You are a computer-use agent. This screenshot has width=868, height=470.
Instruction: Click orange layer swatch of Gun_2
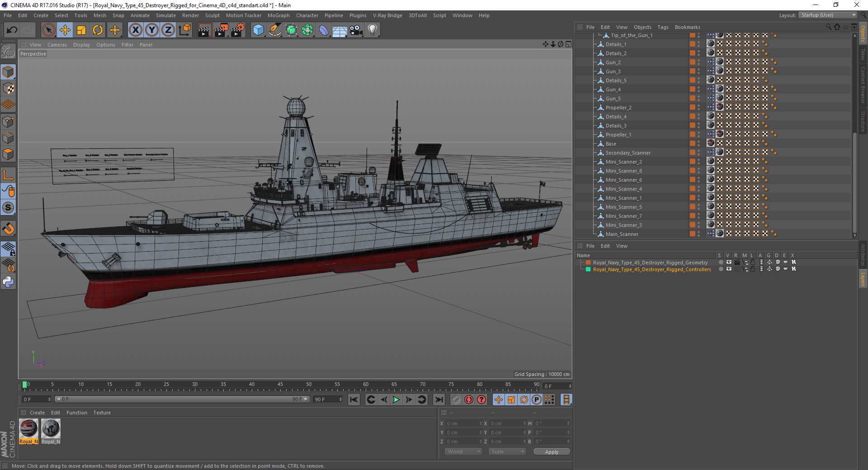[x=692, y=62]
